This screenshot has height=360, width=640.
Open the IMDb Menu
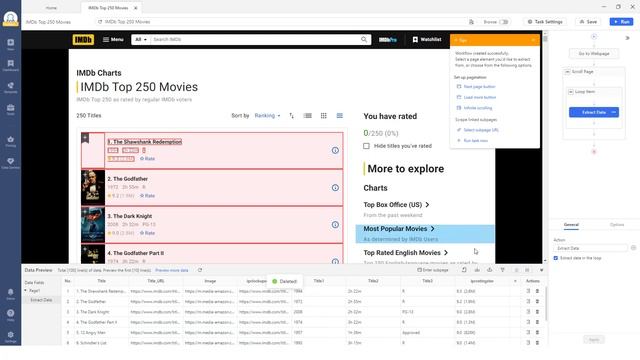[x=113, y=40]
